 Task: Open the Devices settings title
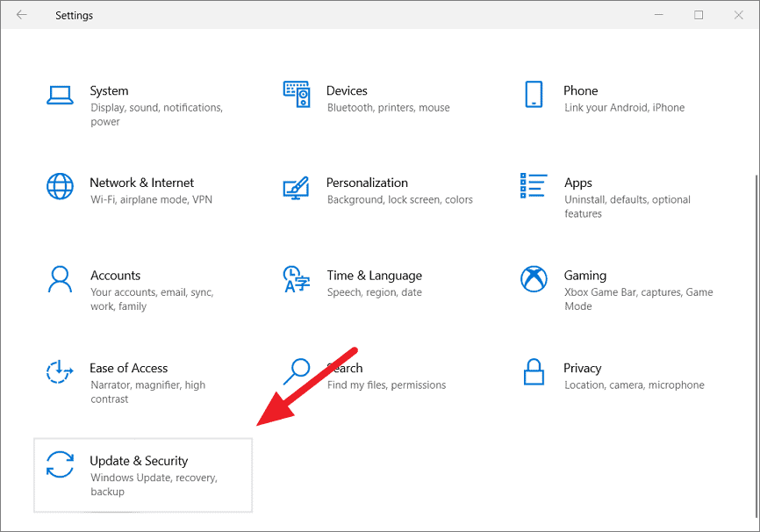click(347, 90)
